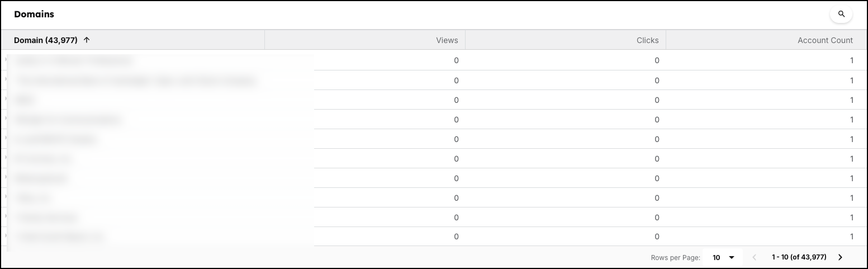This screenshot has width=868, height=269.
Task: Select the Views value in first row
Action: [x=456, y=60]
